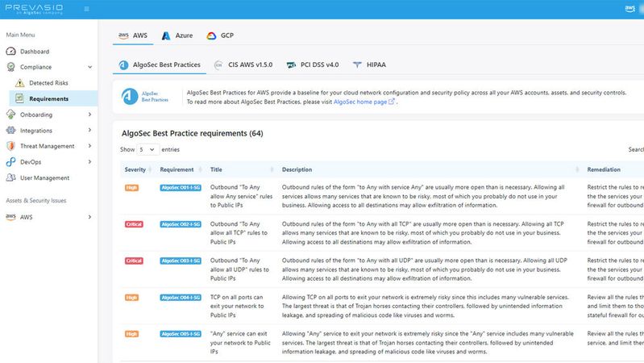Click the AlgoSec 004-I-SG requirement badge
This screenshot has height=363, width=644.
181,297
